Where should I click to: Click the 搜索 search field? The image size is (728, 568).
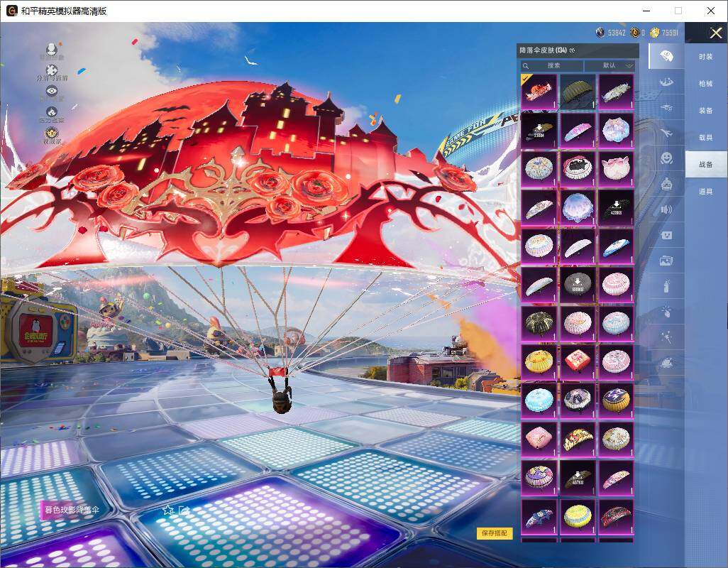coord(551,66)
